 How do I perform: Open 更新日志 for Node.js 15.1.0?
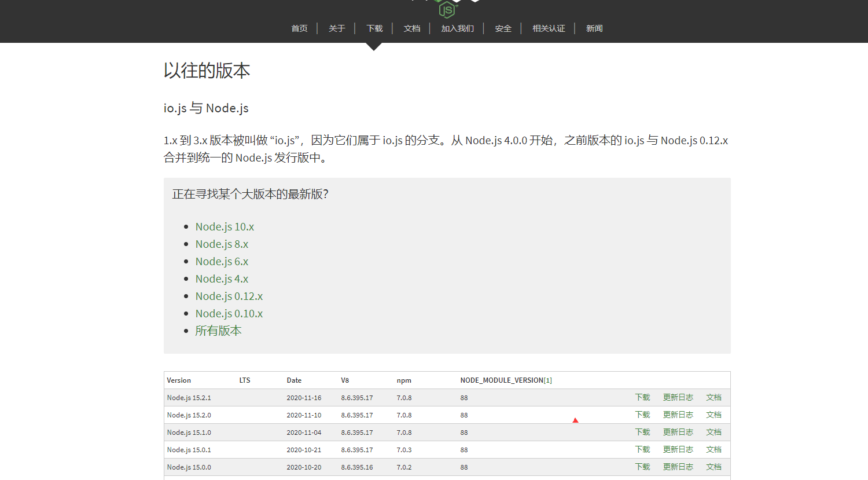tap(678, 432)
